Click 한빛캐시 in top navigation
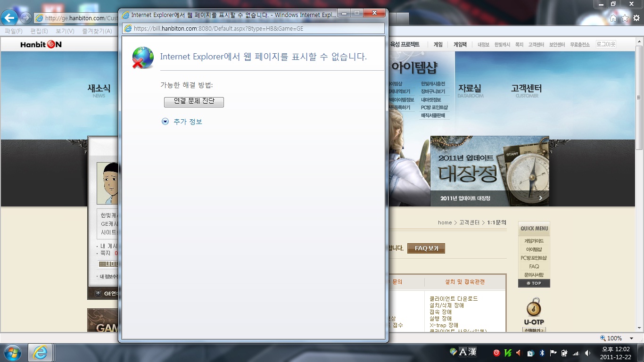This screenshot has height=362, width=644. coord(502,45)
